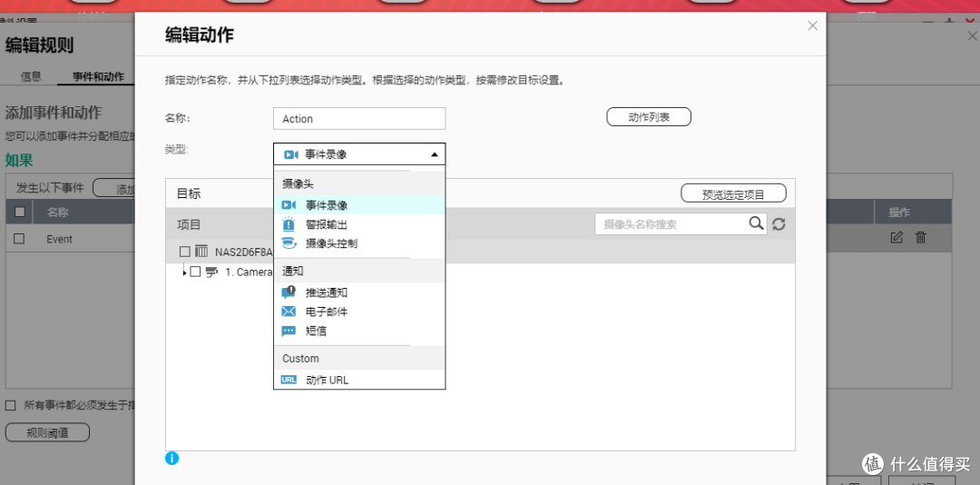Collapse the 类型 dropdown showing 事件录像
The width and height of the screenshot is (980, 485).
(x=359, y=154)
